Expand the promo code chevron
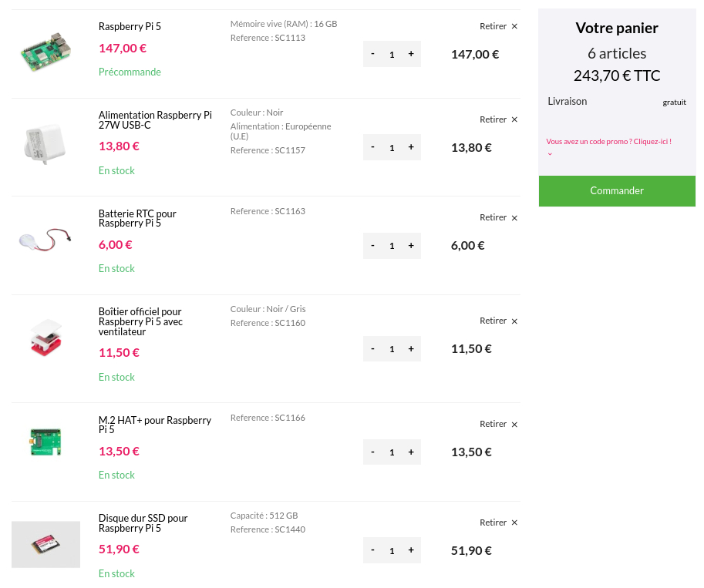Image resolution: width=704 pixels, height=588 pixels. point(550,153)
